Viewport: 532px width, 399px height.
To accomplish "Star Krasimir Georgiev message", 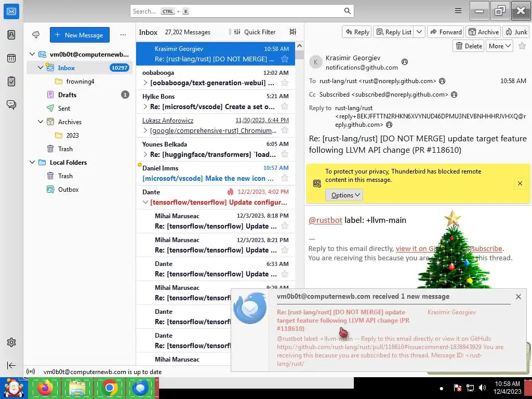I will [x=285, y=59].
